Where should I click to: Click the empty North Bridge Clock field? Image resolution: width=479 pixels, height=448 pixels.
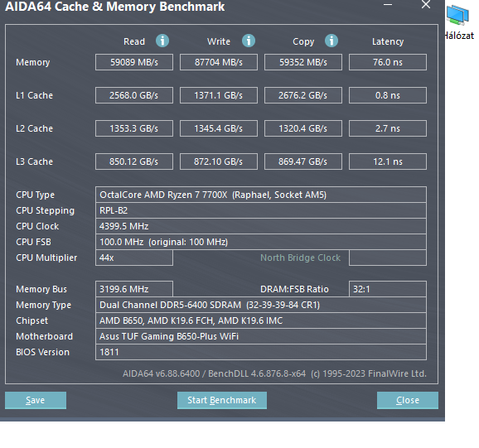click(388, 258)
